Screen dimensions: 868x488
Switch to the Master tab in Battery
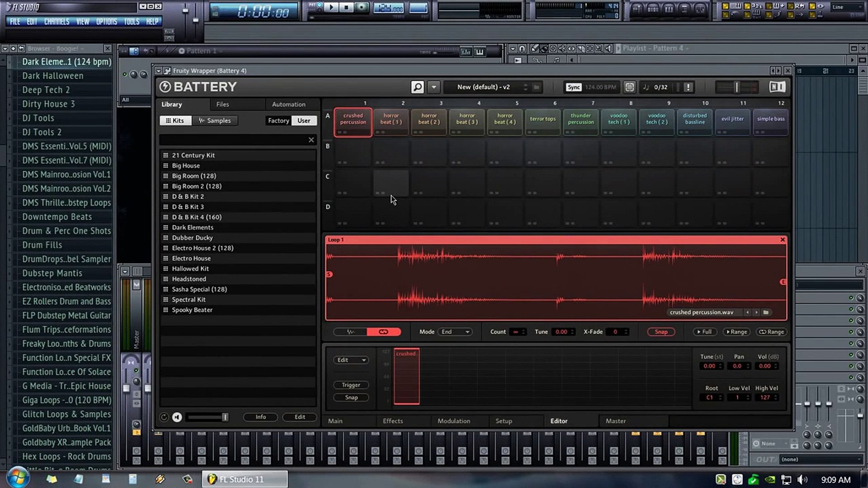(615, 421)
